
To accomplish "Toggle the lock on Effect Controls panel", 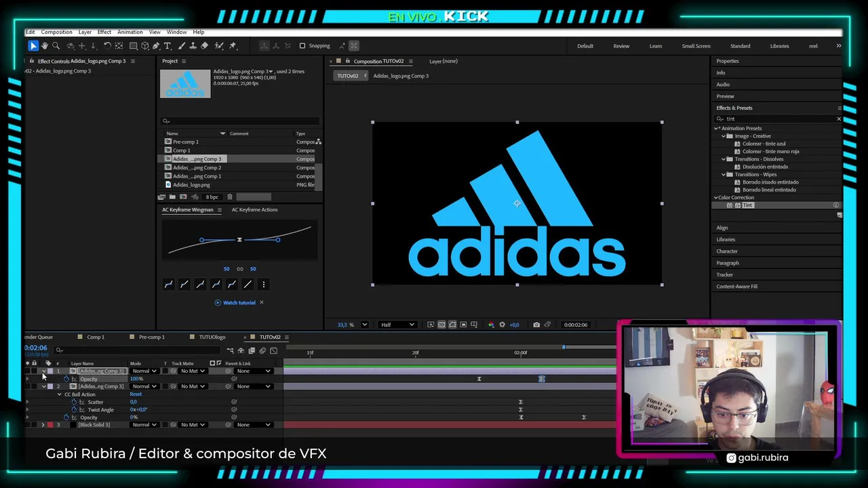I will [32, 61].
